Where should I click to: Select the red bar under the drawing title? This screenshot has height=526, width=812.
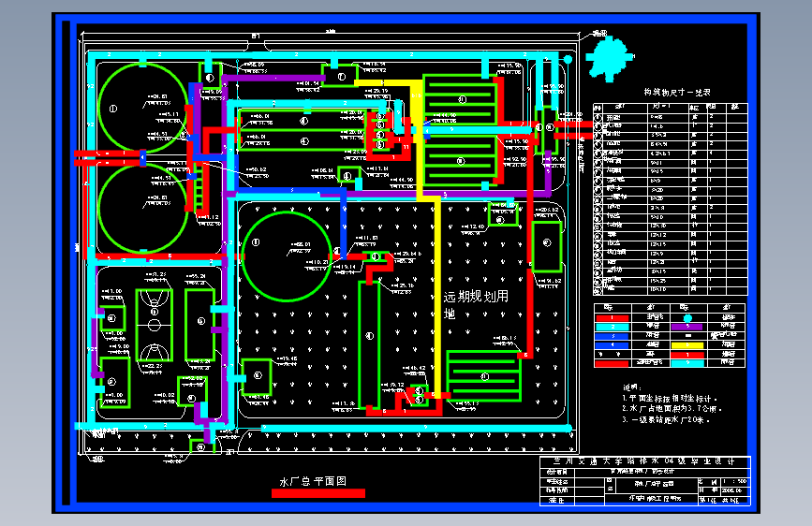318,493
